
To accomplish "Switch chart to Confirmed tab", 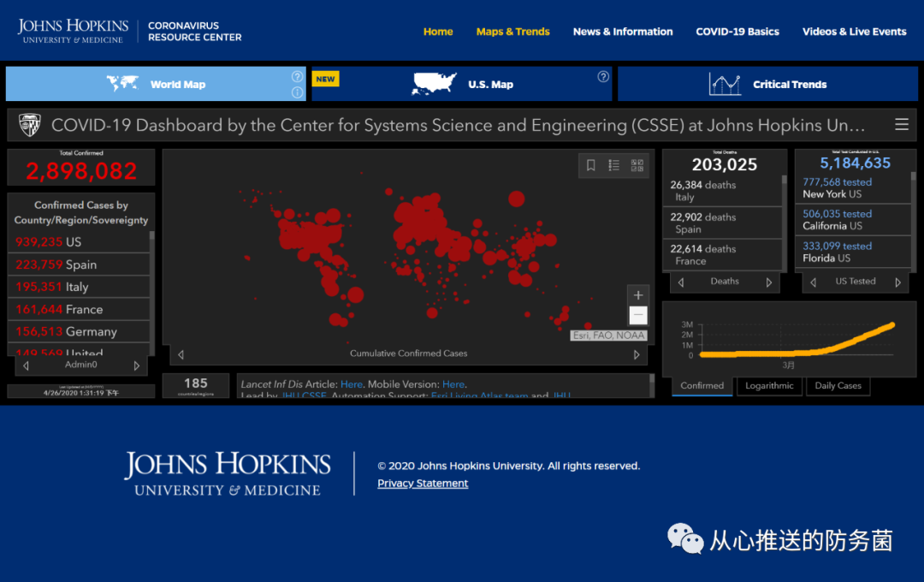I will coord(702,386).
